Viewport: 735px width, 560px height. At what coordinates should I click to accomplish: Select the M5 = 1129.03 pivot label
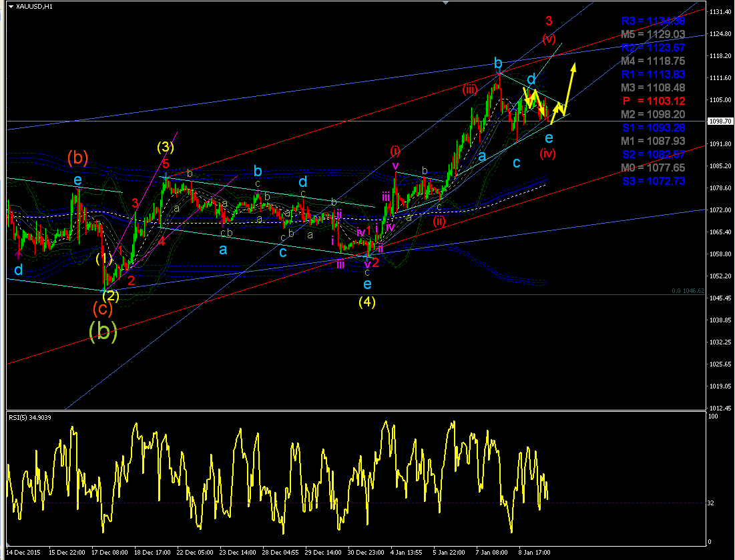[653, 34]
